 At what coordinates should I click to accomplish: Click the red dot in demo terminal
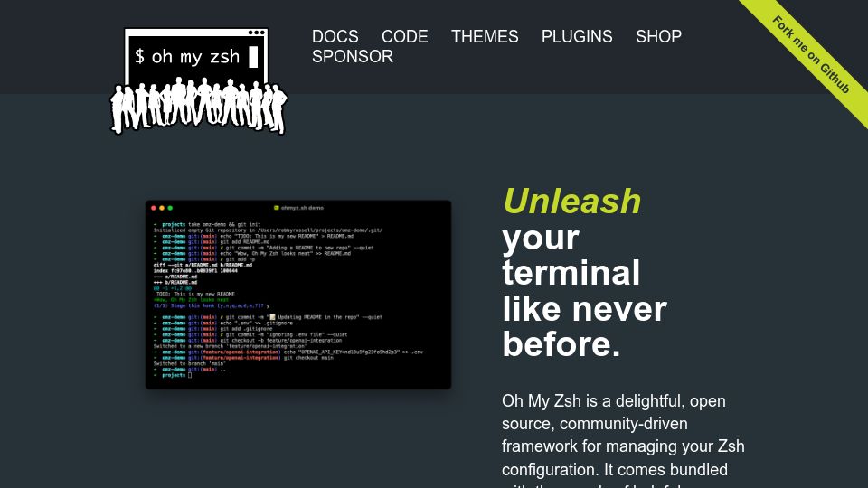[x=154, y=208]
